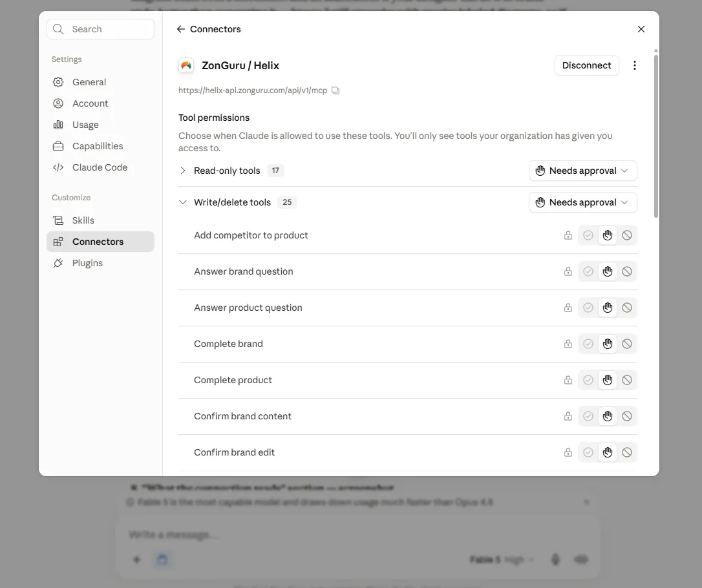The height and width of the screenshot is (588, 702).
Task: Go to the Skills page
Action: 100,220
